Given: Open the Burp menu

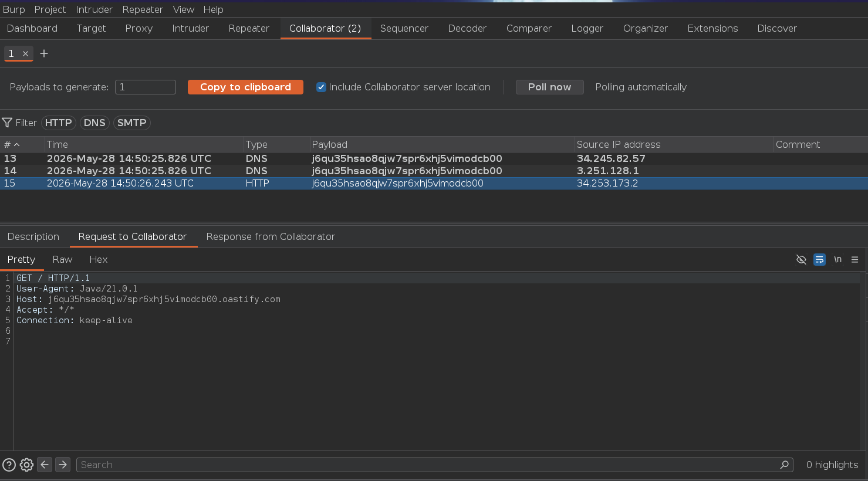Looking at the screenshot, I should pos(14,9).
